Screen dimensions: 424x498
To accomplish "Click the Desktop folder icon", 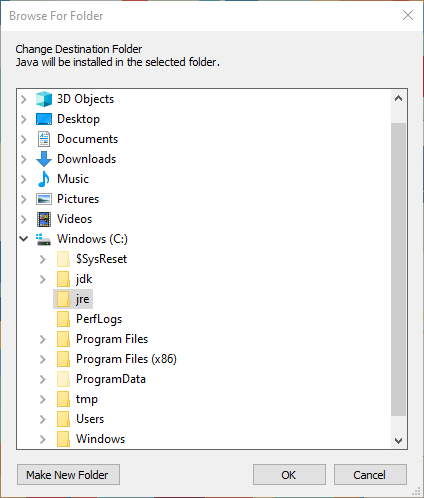I will tap(44, 119).
